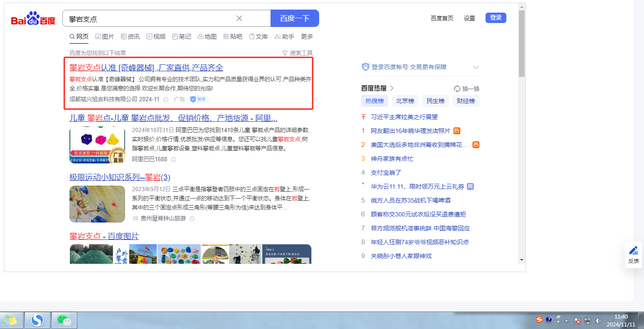Click the climbing wall result thumbnail

pos(97,204)
